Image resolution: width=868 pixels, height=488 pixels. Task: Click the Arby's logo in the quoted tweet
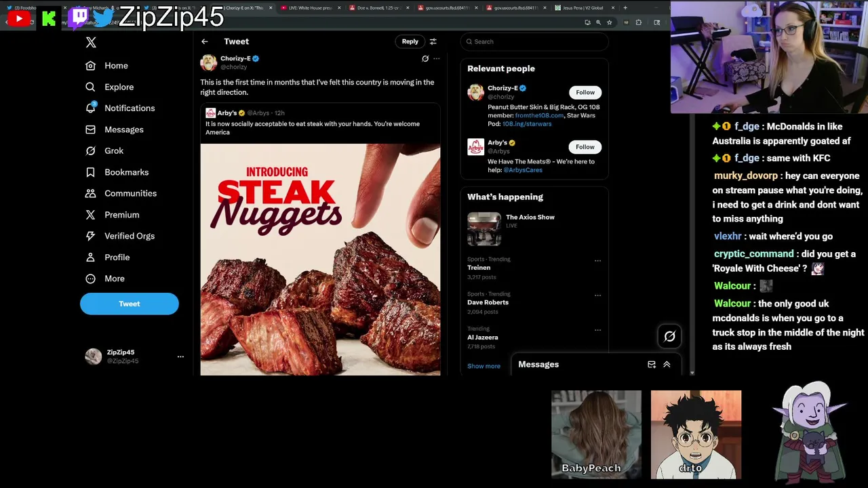[211, 113]
